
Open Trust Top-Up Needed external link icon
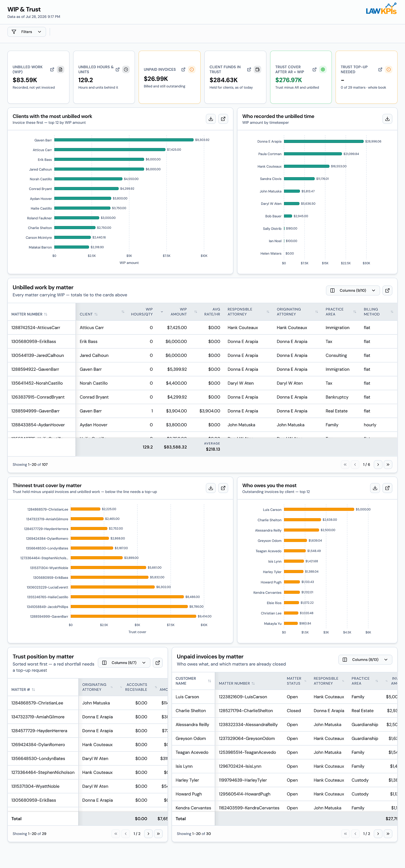(380, 69)
